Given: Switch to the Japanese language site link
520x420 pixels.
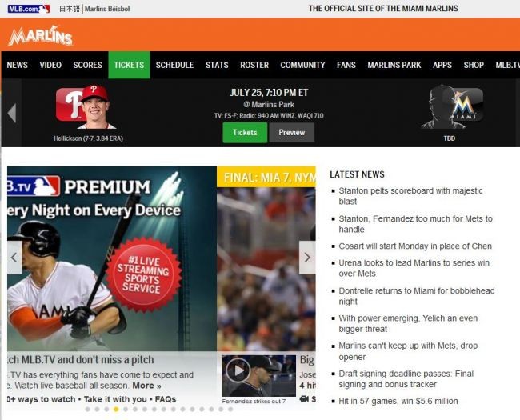Looking at the screenshot, I should coord(70,9).
